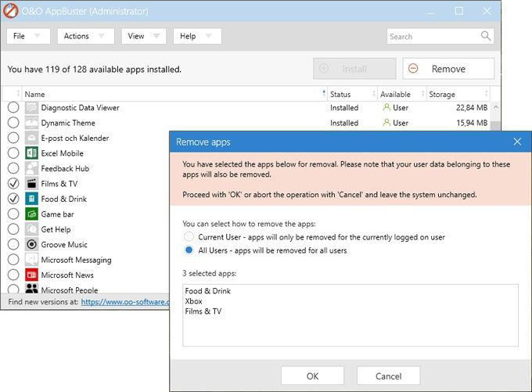Click the user icon in Diagnostic Data Viewer row
The width and height of the screenshot is (532, 392).
coord(386,107)
